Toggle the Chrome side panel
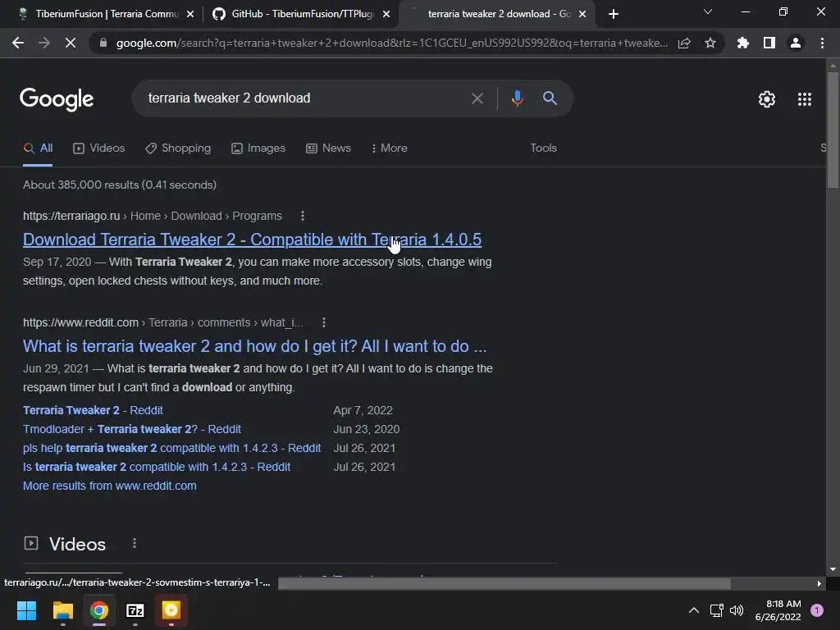This screenshot has width=840, height=630. click(x=769, y=43)
